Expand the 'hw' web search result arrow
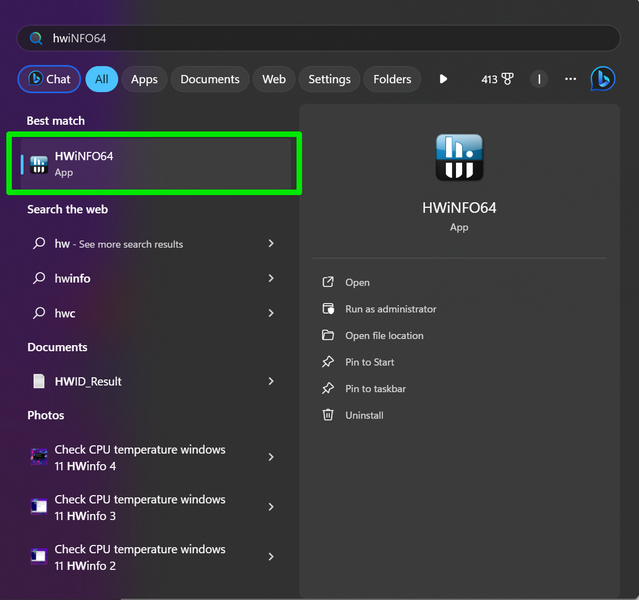The image size is (639, 600). pyautogui.click(x=271, y=244)
